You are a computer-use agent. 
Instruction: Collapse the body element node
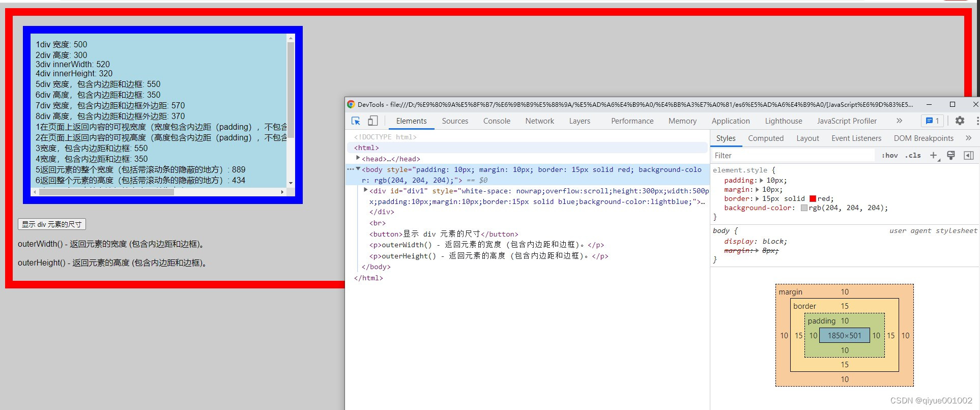pos(358,169)
